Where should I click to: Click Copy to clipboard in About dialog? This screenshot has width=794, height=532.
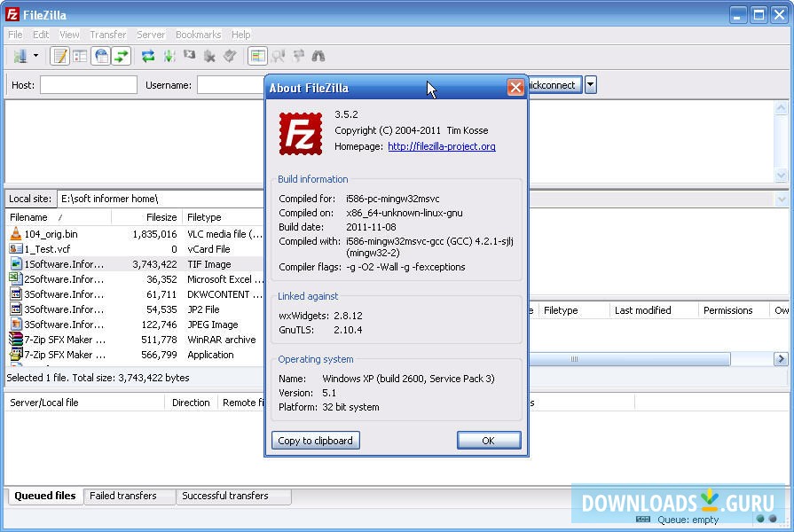click(315, 441)
